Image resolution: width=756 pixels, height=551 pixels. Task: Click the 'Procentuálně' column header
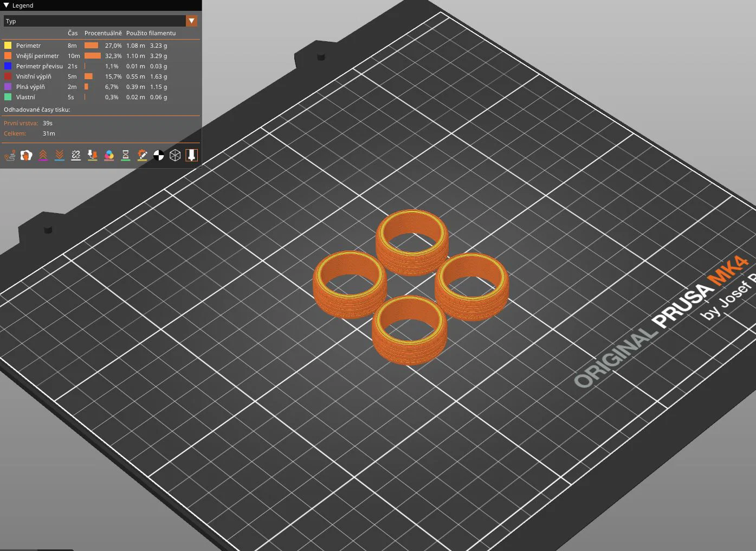103,33
